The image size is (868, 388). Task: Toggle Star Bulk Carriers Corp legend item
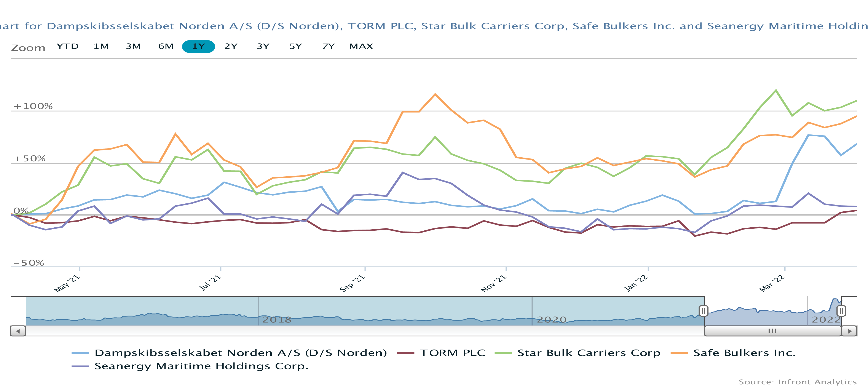[x=588, y=353]
